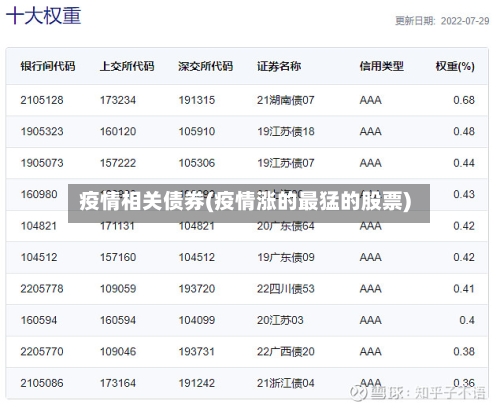Click AAA rating in 19广东债09 row

click(370, 257)
